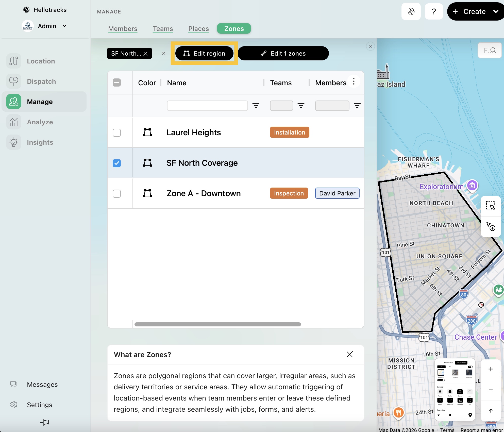Click the Edit 1 zones button
504x432 pixels.
pos(283,53)
